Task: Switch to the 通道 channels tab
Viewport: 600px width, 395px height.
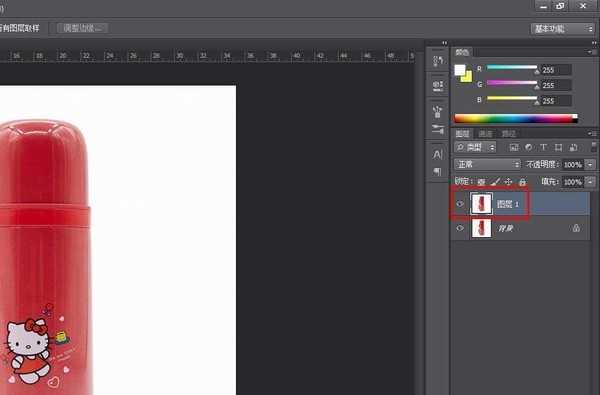Action: click(486, 134)
